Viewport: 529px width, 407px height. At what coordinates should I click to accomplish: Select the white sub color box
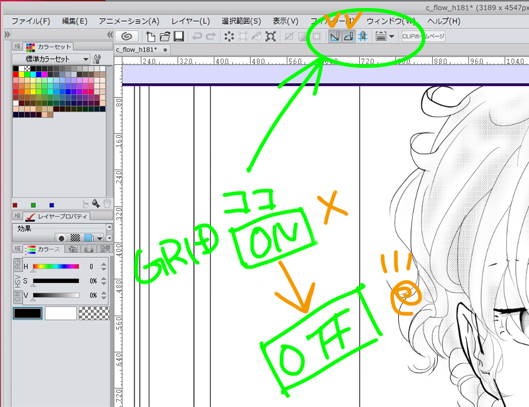click(61, 313)
